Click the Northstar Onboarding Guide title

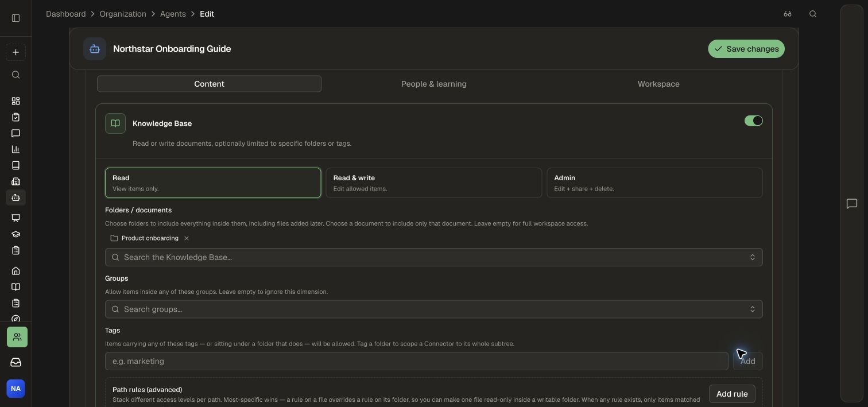(172, 49)
